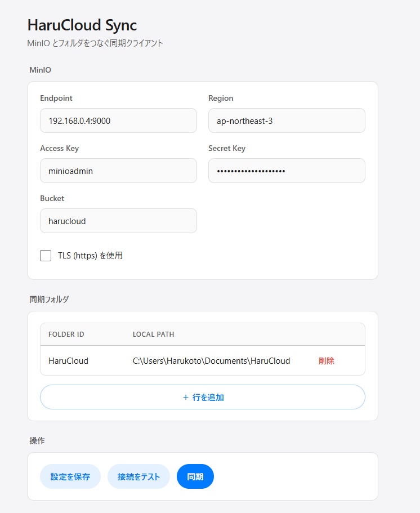Add a new row with 行を追加
Image resolution: width=420 pixels, height=513 pixels.
tap(203, 397)
